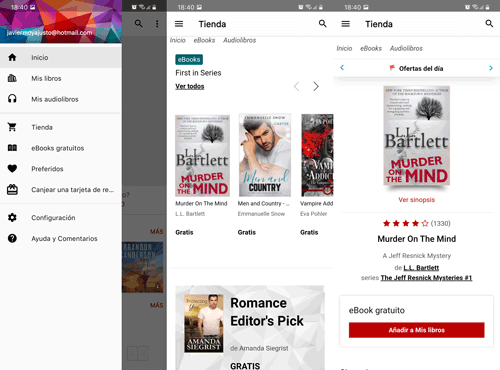The height and width of the screenshot is (370, 500).
Task: Switch to eBooks tab in right screen
Action: 371,48
